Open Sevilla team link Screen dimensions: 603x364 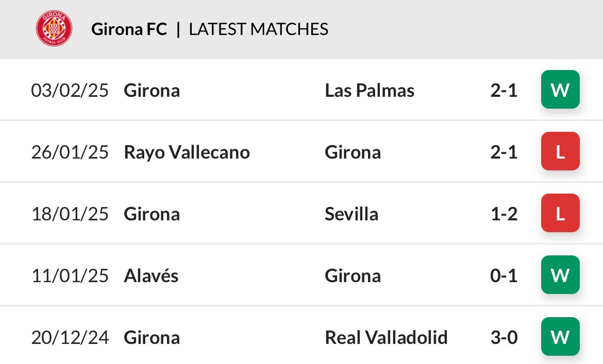click(x=351, y=214)
